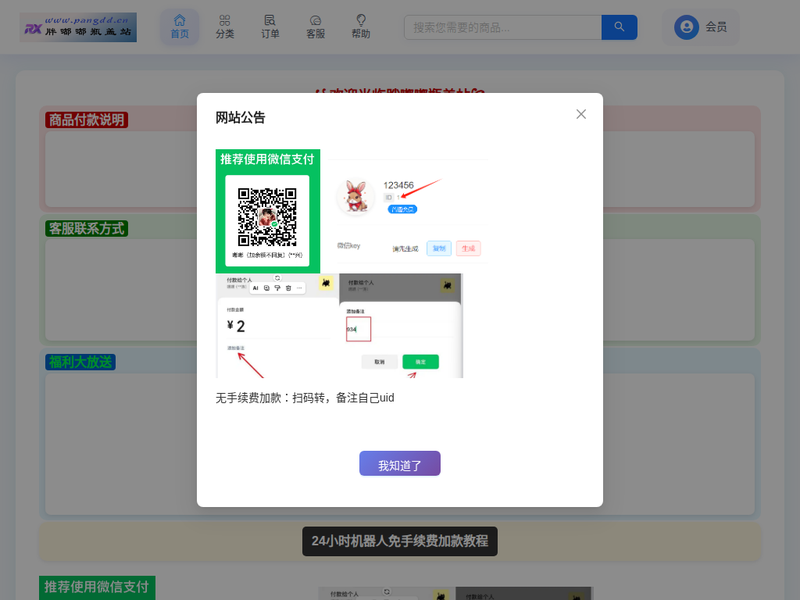Click the 福利大放送 heading label
Image resolution: width=800 pixels, height=600 pixels.
pyautogui.click(x=80, y=362)
